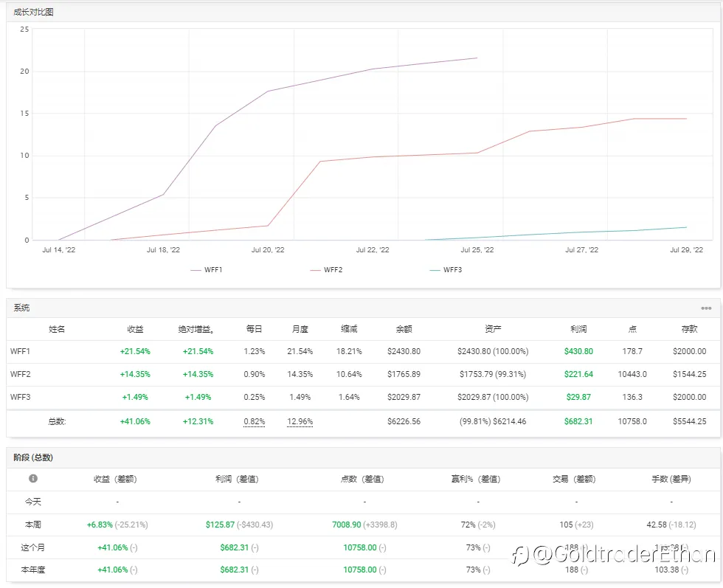Screen dimensions: 723x588
Task: Click the 手数 (差异) column header
Action: click(671, 479)
